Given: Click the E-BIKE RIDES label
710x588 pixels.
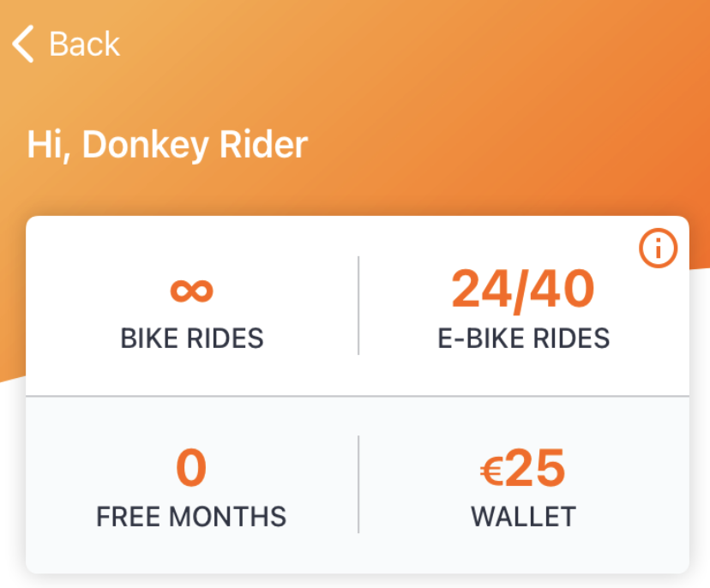Looking at the screenshot, I should tap(523, 338).
